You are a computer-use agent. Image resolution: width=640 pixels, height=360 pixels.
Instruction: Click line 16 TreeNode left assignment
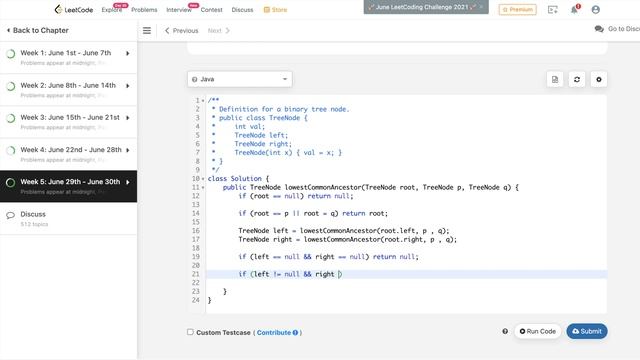pos(344,231)
